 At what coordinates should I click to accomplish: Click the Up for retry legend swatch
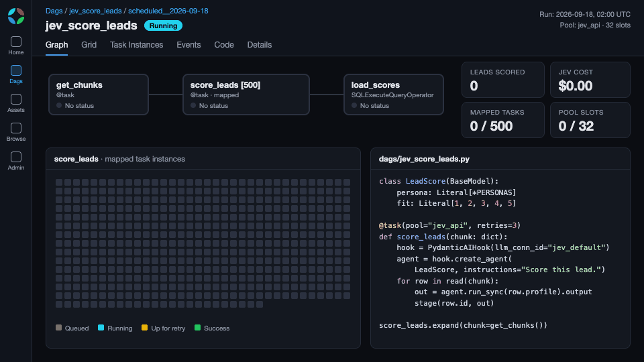tap(145, 328)
